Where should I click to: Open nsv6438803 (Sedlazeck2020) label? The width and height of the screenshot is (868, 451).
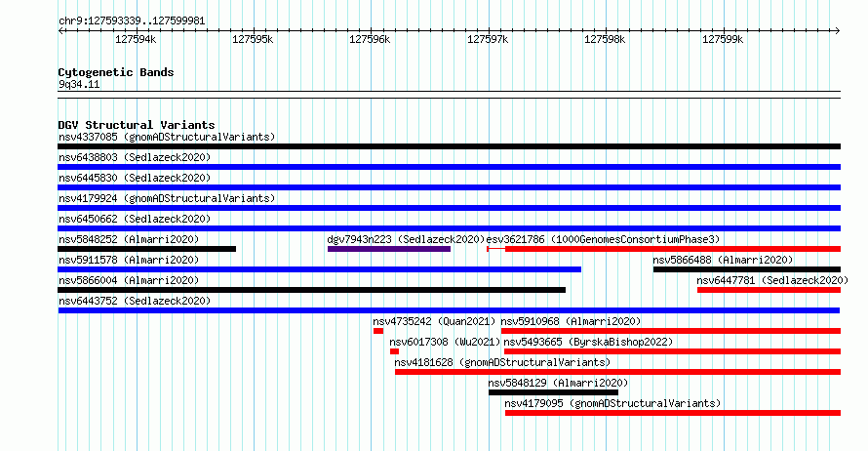(x=135, y=157)
